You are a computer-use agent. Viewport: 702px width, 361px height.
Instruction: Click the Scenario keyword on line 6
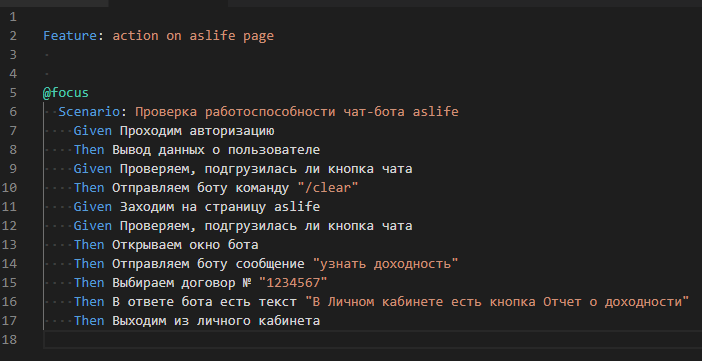[89, 112]
